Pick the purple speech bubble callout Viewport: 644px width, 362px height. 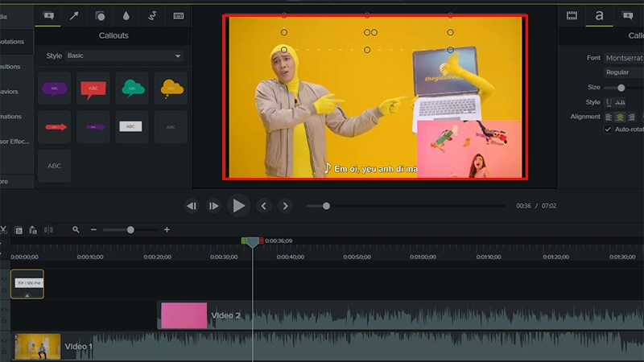coord(54,88)
